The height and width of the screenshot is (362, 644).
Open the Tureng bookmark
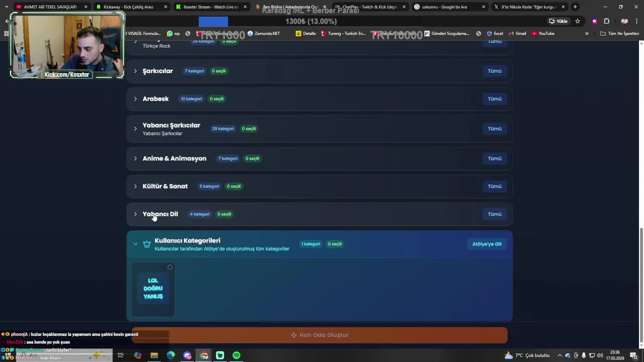(343, 34)
